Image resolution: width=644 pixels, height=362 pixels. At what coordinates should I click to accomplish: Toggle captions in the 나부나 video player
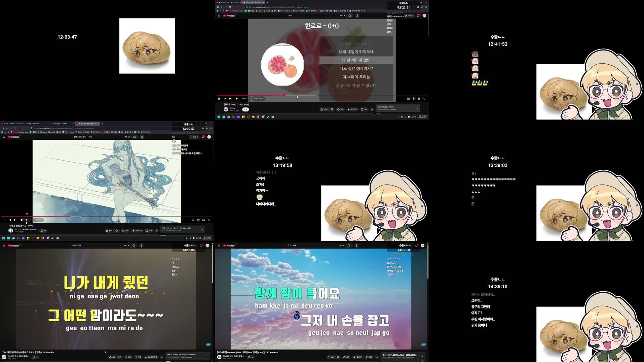tap(193, 220)
